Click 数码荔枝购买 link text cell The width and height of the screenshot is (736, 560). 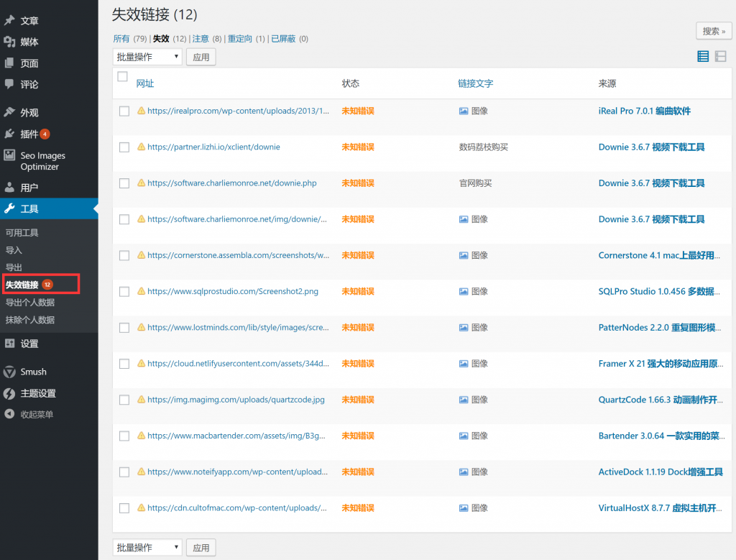(x=484, y=147)
